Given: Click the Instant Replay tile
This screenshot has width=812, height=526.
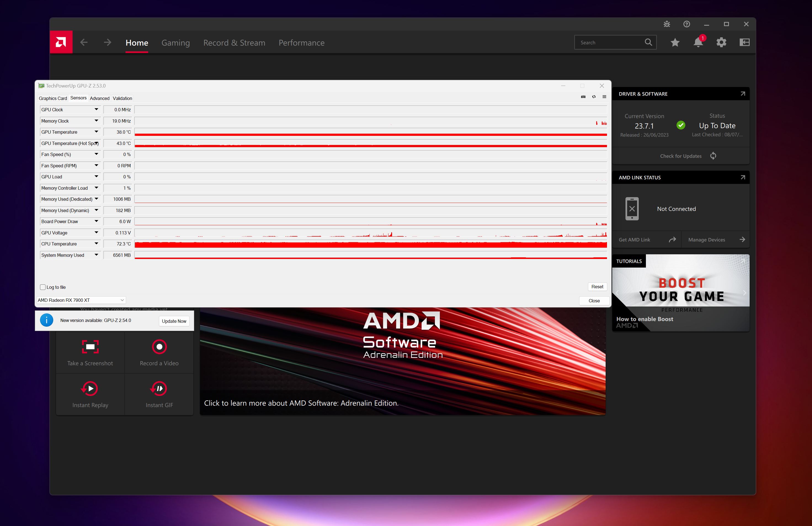Looking at the screenshot, I should coord(90,395).
